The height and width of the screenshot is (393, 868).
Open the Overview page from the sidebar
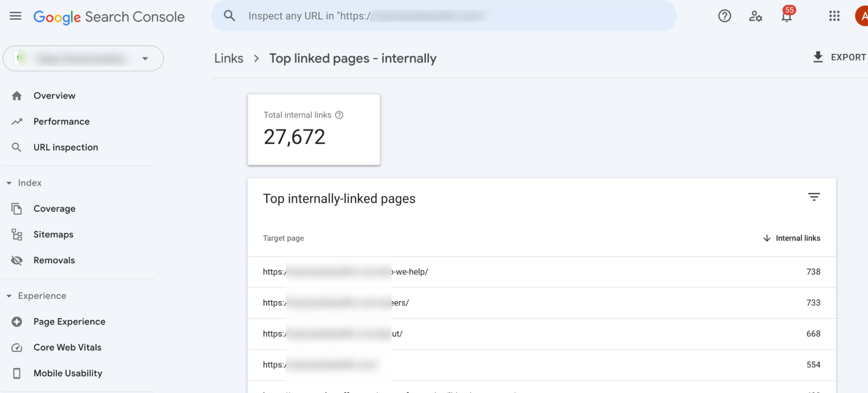coord(54,96)
